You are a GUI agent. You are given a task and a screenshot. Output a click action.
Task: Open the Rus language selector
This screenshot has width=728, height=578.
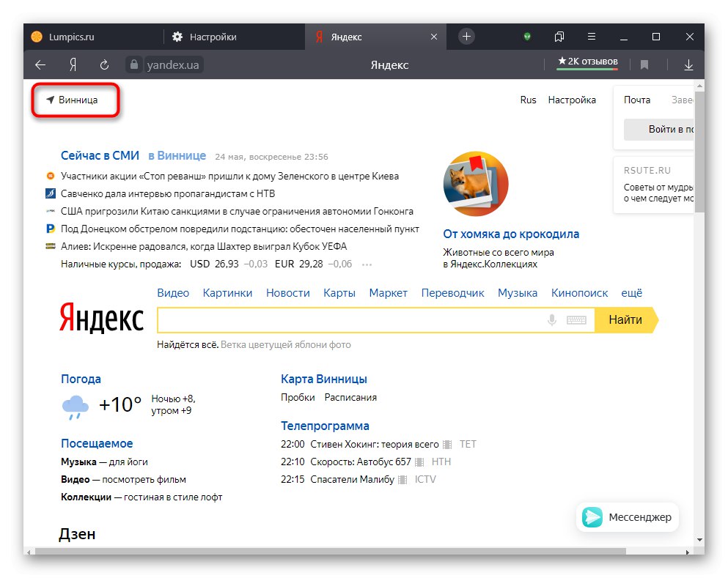[528, 100]
